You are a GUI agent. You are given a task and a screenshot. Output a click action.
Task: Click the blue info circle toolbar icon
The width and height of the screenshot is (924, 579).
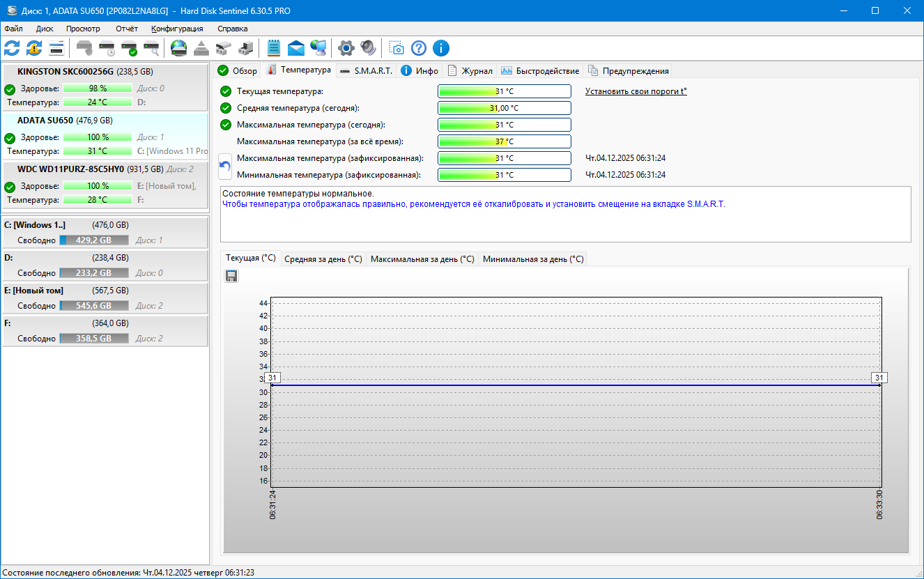(440, 48)
